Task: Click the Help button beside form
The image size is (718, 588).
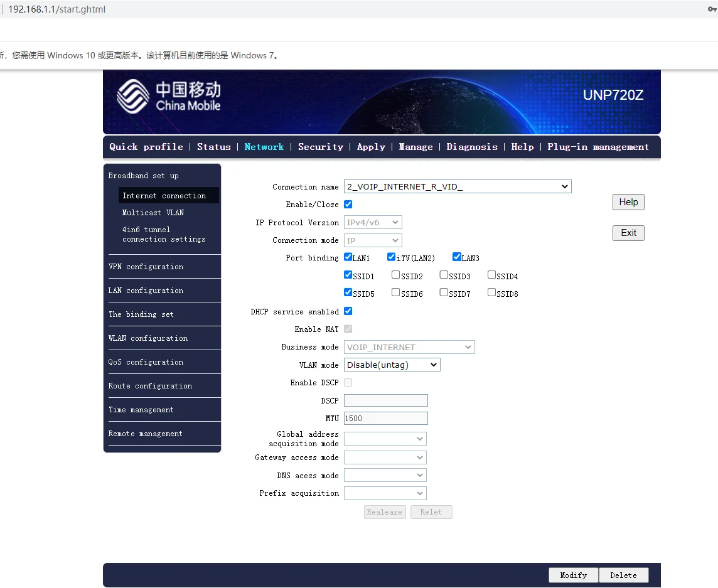Action: [628, 202]
